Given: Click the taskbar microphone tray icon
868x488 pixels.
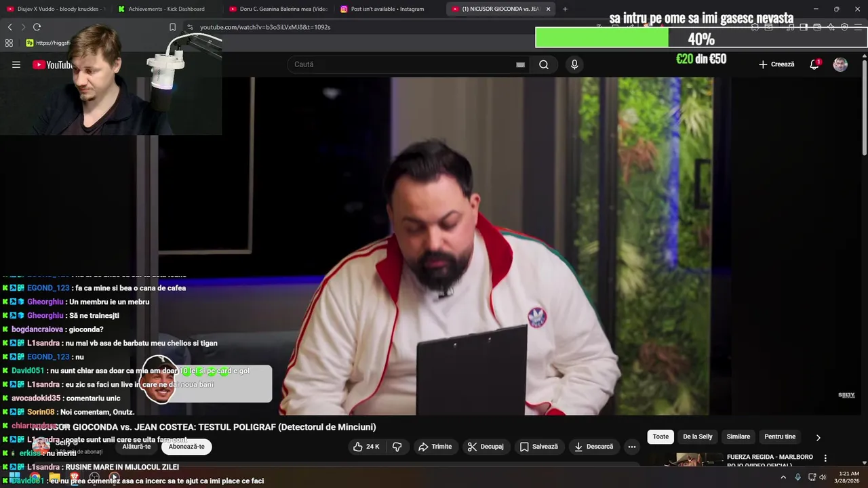Looking at the screenshot, I should (x=797, y=477).
